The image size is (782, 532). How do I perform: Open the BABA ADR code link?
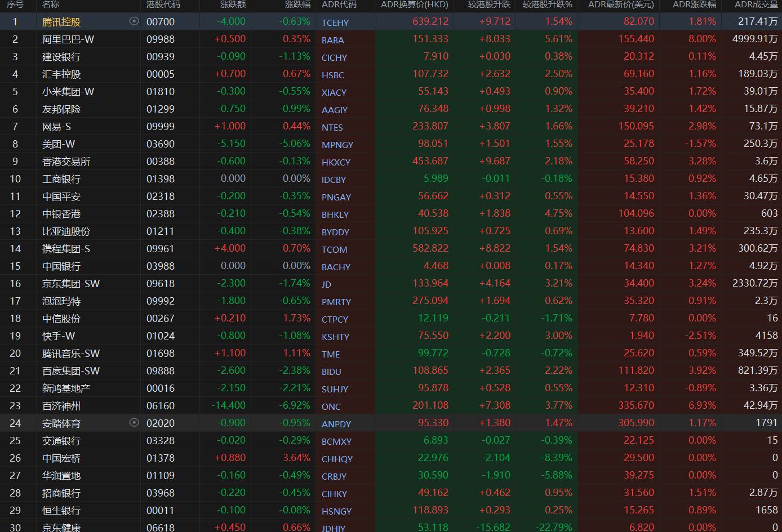click(333, 40)
